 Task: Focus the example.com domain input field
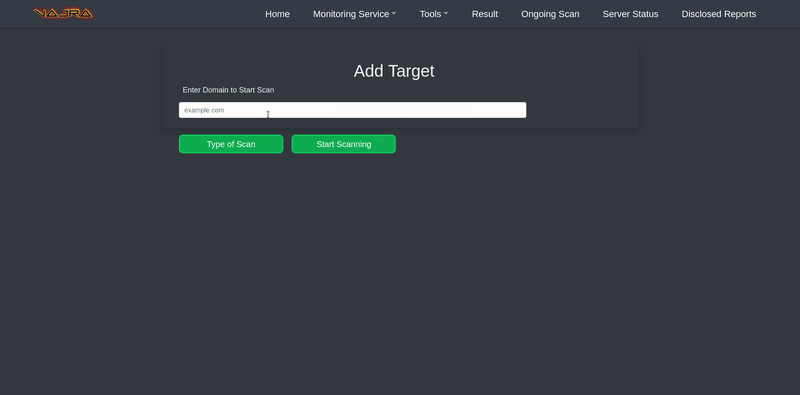pyautogui.click(x=353, y=110)
